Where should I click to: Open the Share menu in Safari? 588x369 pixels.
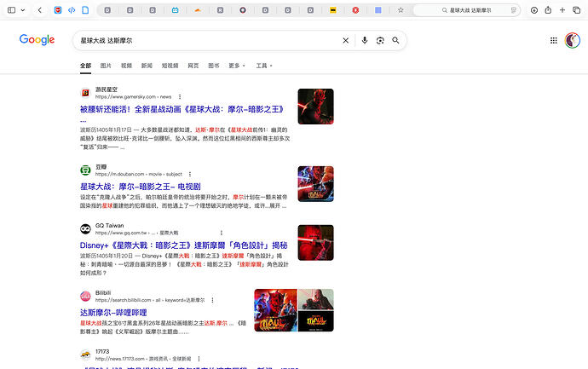tap(548, 10)
